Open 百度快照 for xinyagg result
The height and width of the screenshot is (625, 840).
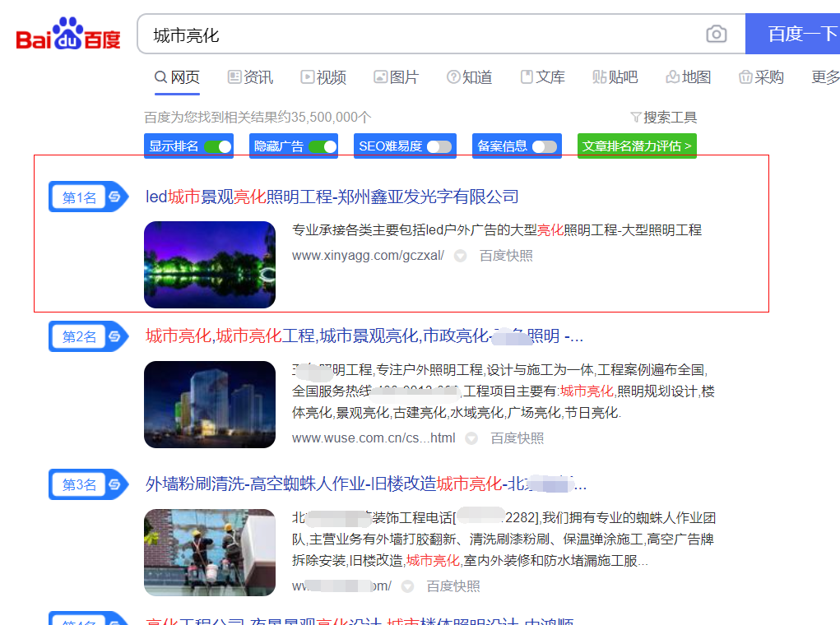point(506,256)
